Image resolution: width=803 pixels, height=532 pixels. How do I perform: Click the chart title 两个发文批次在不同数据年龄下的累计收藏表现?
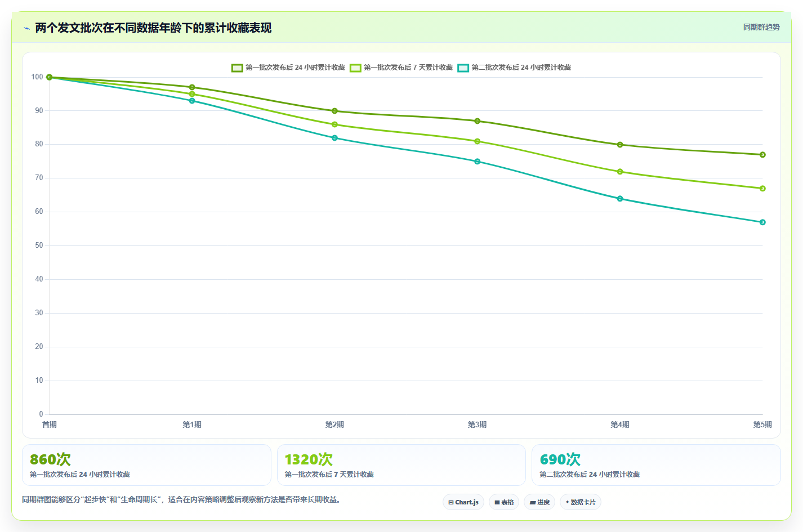click(x=153, y=28)
